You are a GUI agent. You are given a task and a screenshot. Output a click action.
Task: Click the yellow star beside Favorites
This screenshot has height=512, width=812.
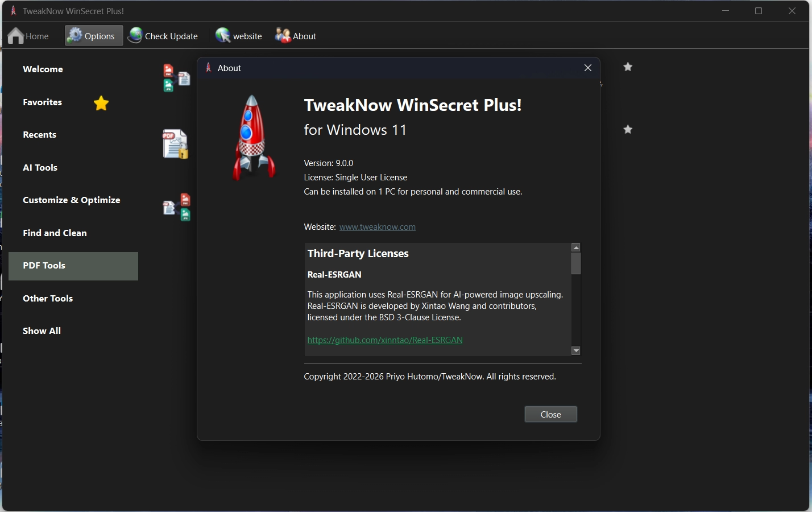click(101, 103)
